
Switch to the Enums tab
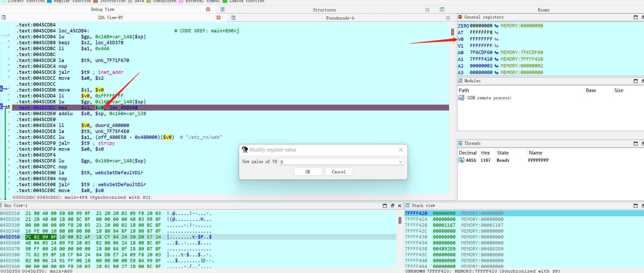tap(543, 10)
